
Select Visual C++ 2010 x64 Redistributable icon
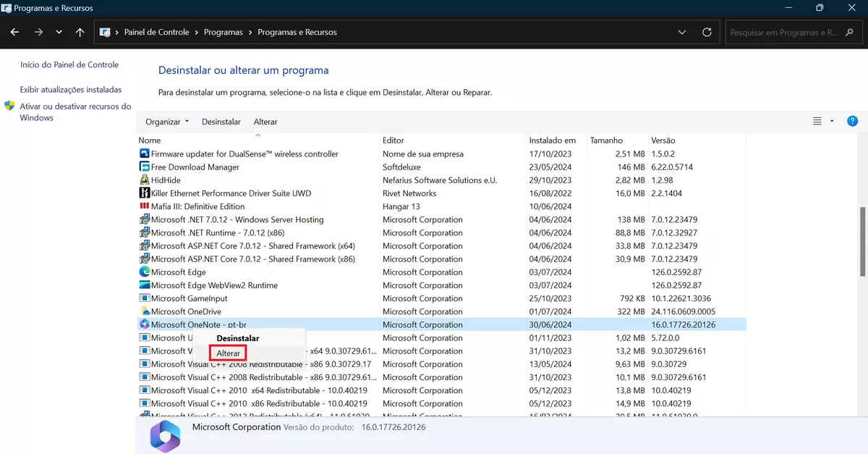tap(144, 390)
